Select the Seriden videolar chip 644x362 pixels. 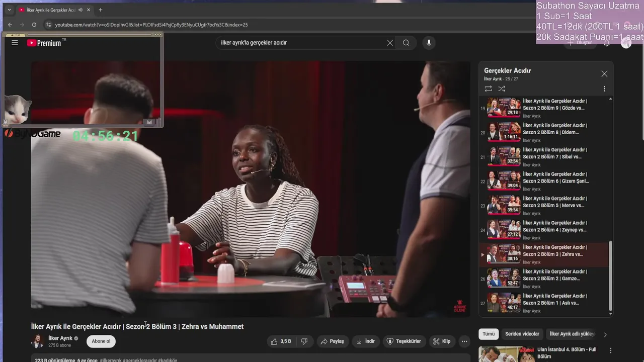522,334
